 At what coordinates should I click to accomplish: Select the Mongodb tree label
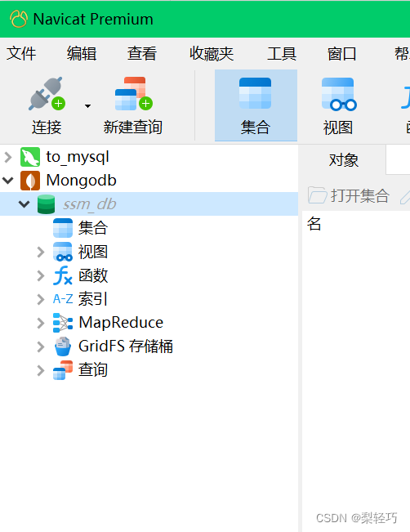coord(82,180)
